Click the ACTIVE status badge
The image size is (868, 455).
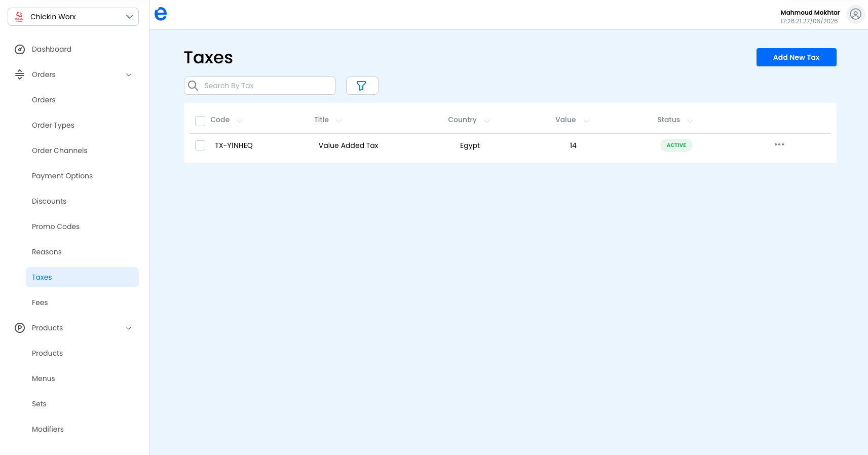click(676, 145)
